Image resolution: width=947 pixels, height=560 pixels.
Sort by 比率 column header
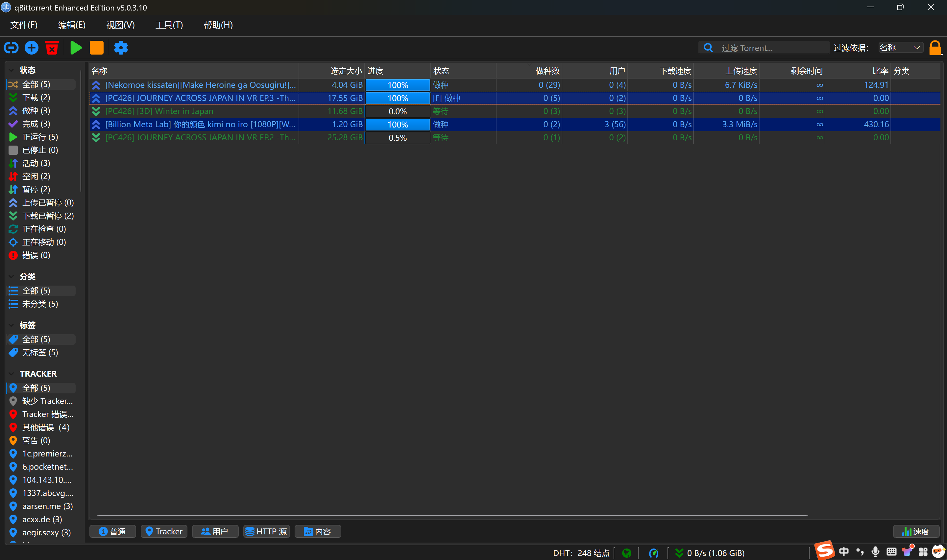pyautogui.click(x=858, y=71)
